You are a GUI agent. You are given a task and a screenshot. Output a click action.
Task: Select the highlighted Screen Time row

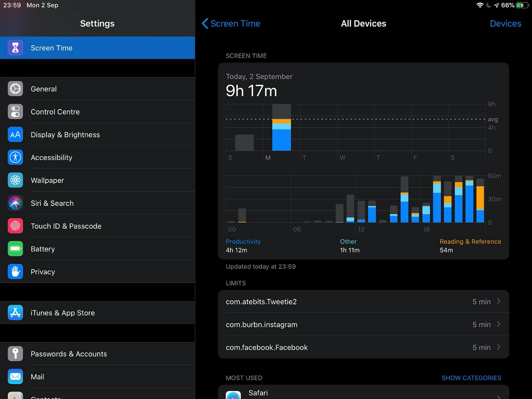(x=97, y=48)
